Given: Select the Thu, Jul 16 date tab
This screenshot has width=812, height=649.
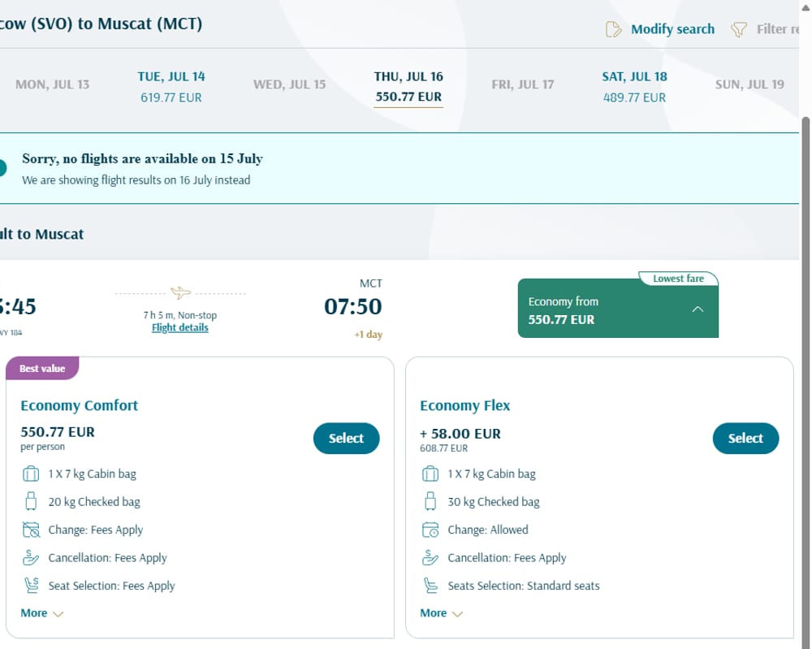Looking at the screenshot, I should point(408,86).
